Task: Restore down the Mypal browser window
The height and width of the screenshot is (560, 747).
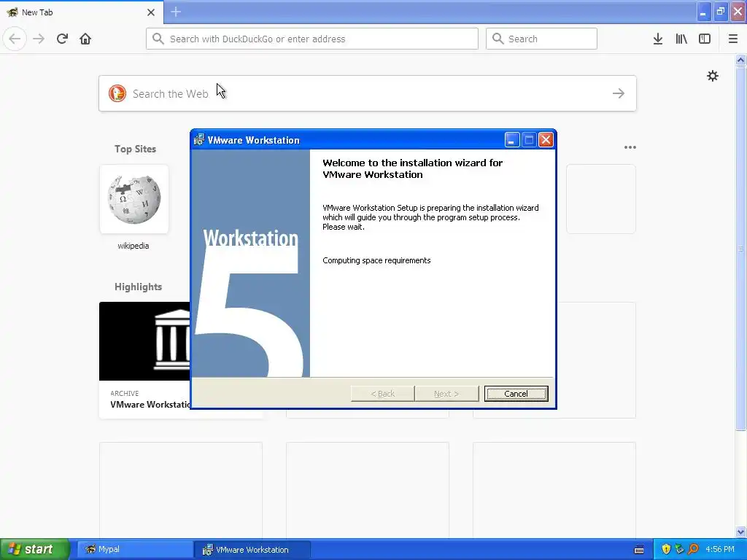Action: click(721, 12)
